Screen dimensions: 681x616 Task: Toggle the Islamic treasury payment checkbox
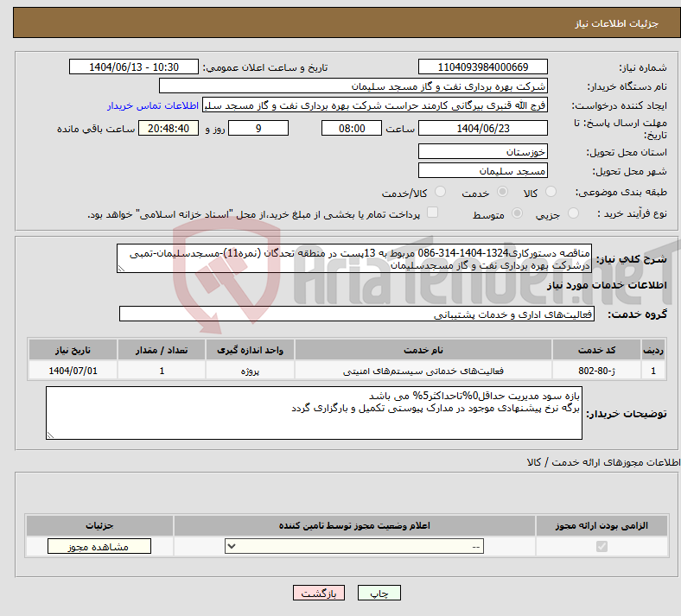432,213
